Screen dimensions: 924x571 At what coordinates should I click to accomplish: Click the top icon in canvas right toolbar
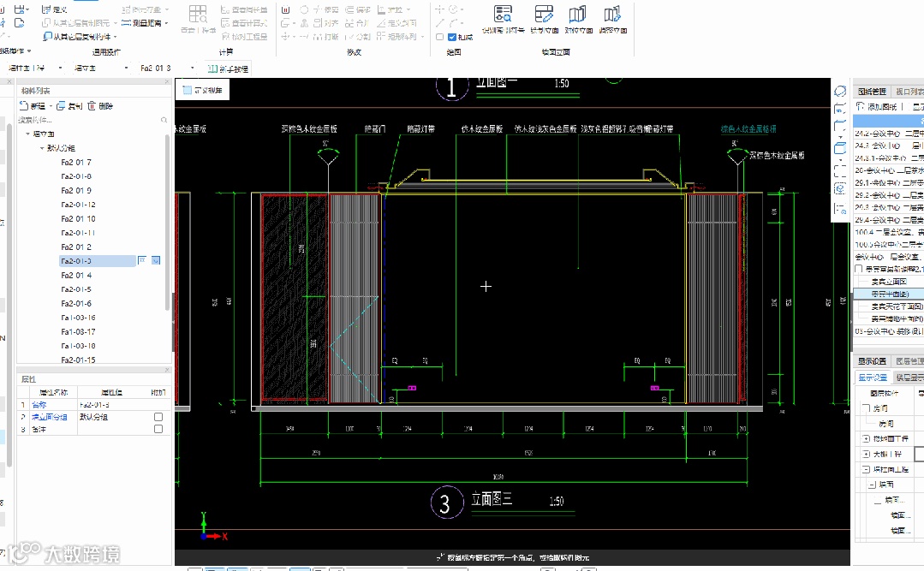tap(840, 92)
